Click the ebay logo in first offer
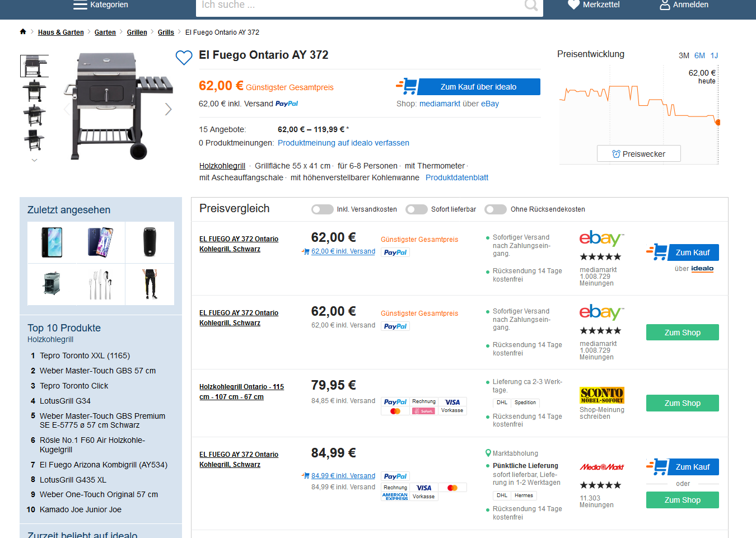 pyautogui.click(x=601, y=238)
